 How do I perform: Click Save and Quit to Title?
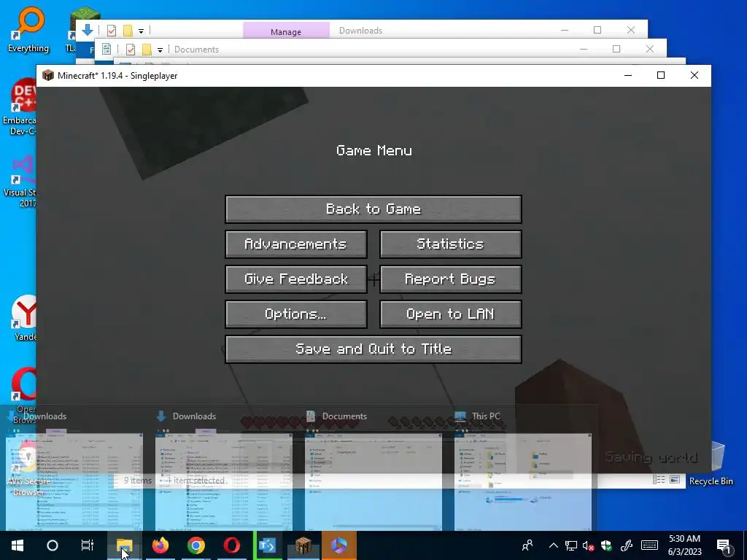[373, 349]
